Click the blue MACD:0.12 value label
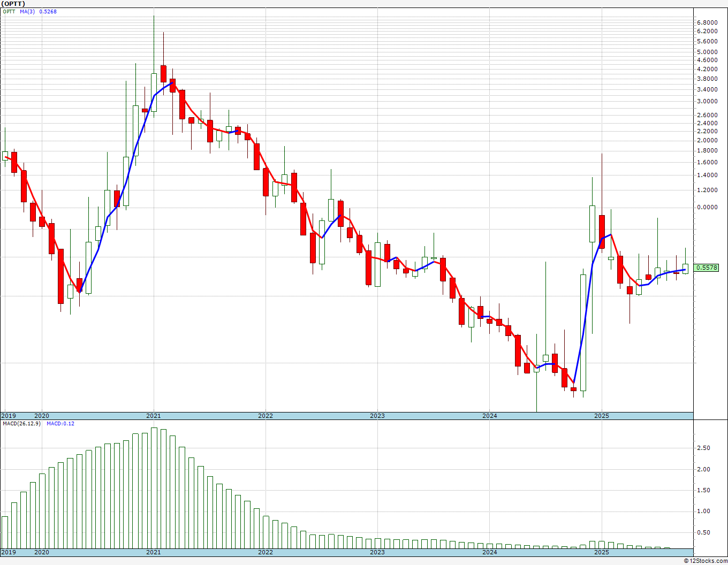Screen dimensions: 728x565 click(60, 424)
